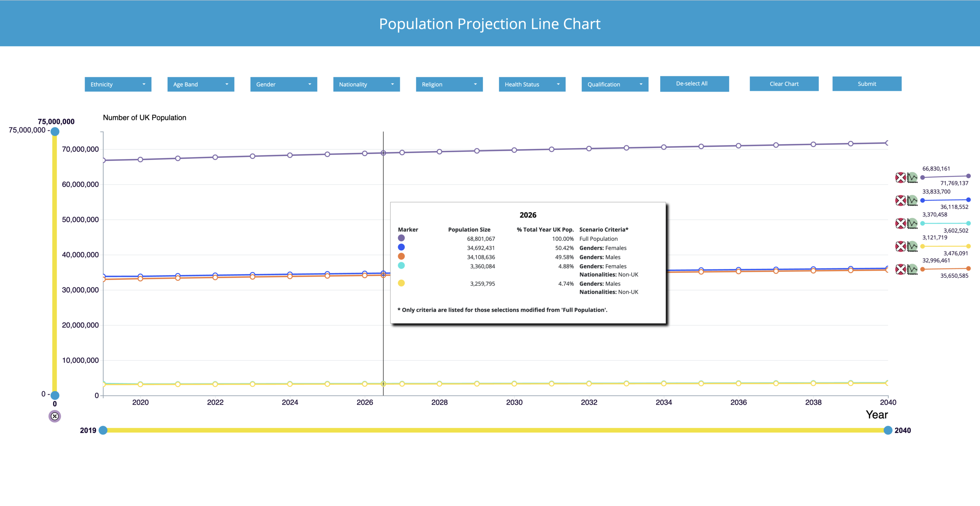Click the yellow line's 2030 data point
The height and width of the screenshot is (506, 980).
coord(514,384)
